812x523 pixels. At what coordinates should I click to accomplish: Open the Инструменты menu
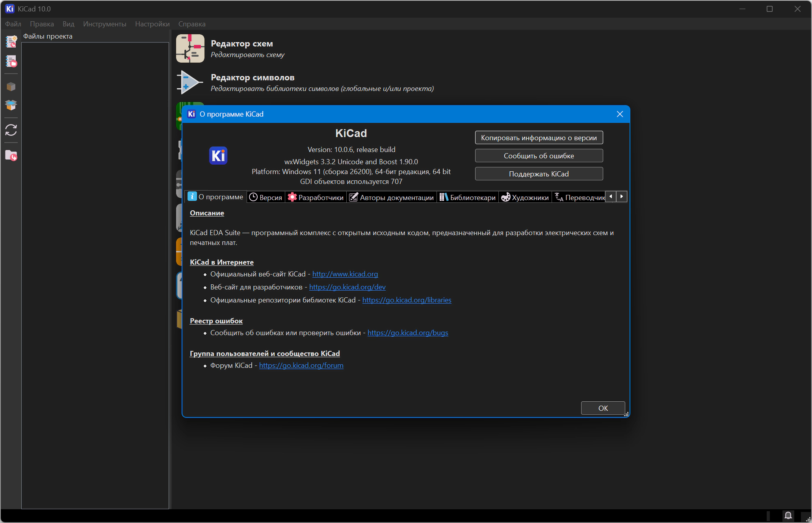105,24
